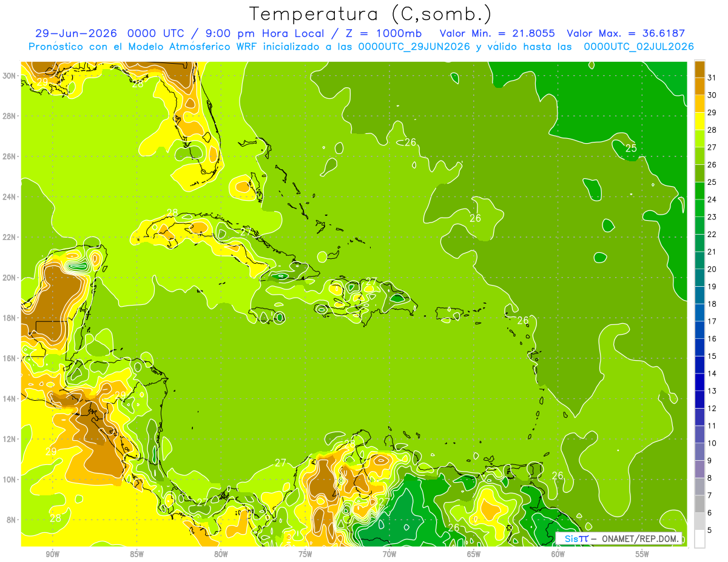Click the "0000UTC_02JUL2026" valid-until time

click(639, 47)
